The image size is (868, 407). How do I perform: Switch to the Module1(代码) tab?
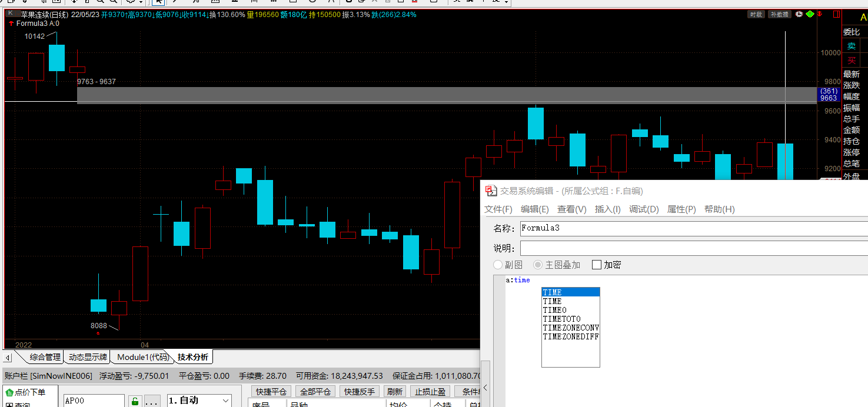[x=143, y=357]
